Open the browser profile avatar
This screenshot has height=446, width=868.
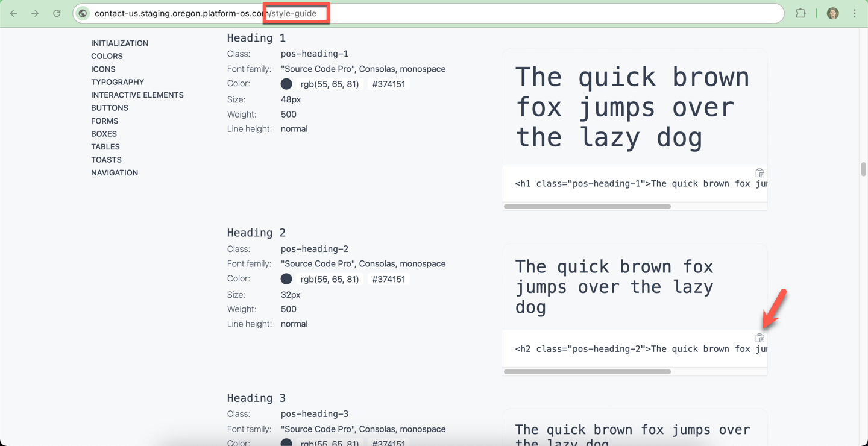click(x=832, y=13)
